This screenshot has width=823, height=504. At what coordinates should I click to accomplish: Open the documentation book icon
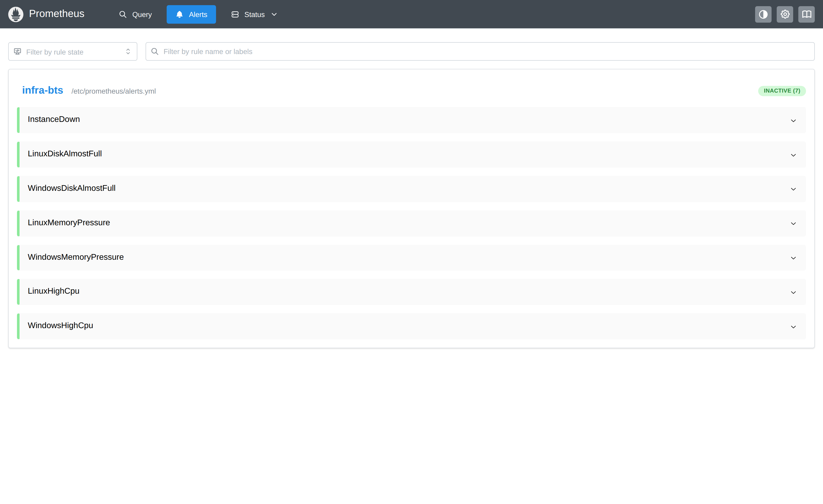coord(806,14)
